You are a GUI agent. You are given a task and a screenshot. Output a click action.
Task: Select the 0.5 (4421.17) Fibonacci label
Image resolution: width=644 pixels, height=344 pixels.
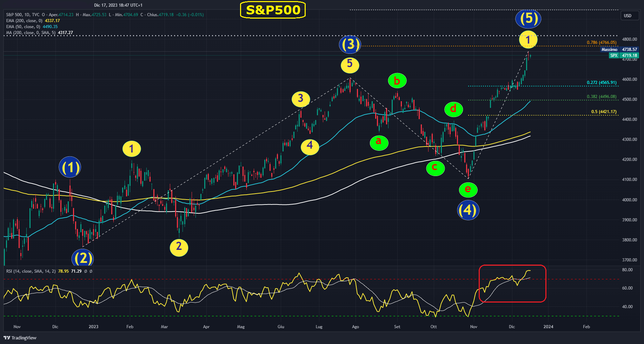tap(604, 112)
